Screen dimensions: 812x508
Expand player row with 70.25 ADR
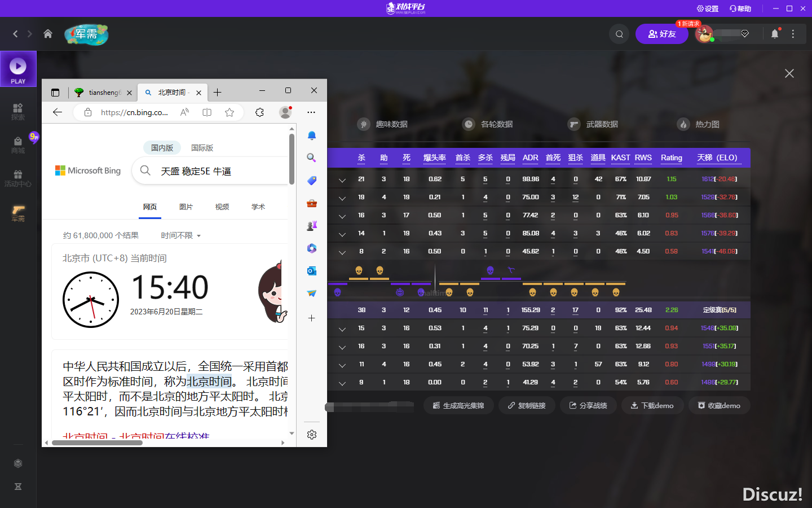pyautogui.click(x=342, y=347)
